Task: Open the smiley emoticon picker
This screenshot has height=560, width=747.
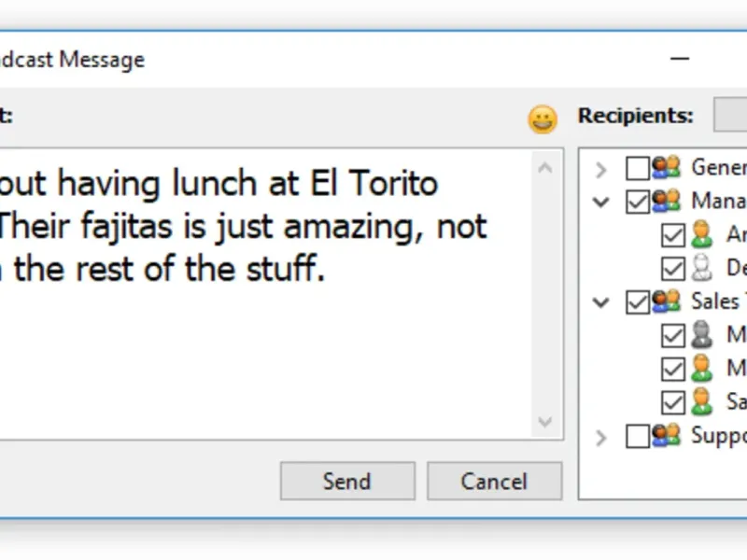Action: (543, 119)
